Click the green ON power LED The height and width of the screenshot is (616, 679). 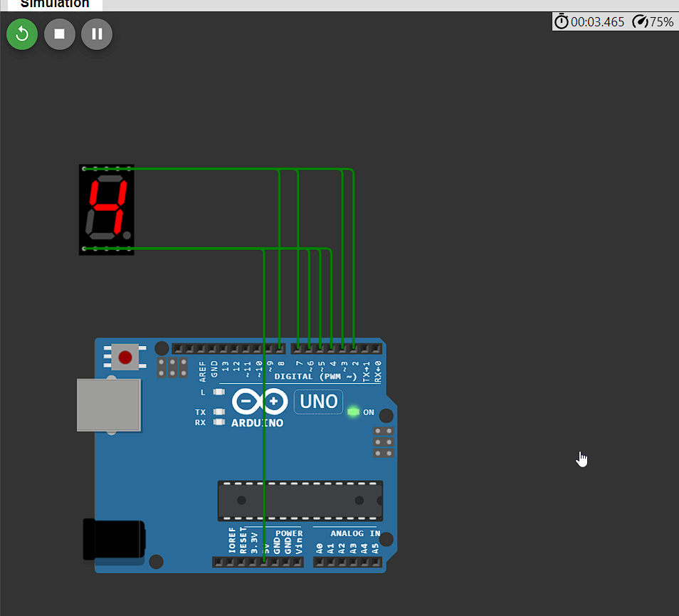353,412
